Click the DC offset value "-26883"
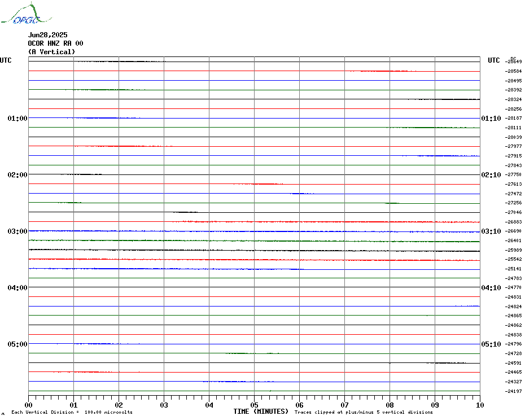This screenshot has height=420, width=525. [514, 222]
